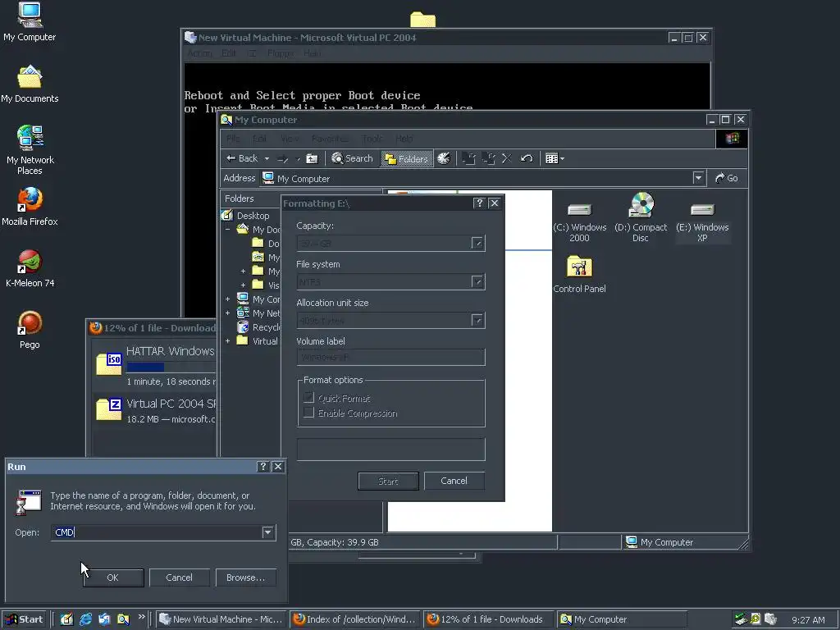Screen dimensions: 840x630
Task: Select the (D:) Compact Disc drive
Action: click(x=641, y=217)
